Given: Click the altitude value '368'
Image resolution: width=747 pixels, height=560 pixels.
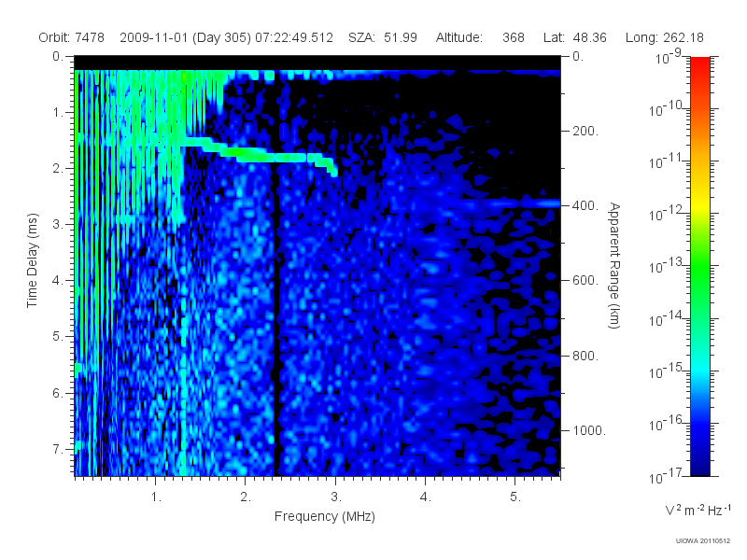Looking at the screenshot, I should [513, 37].
